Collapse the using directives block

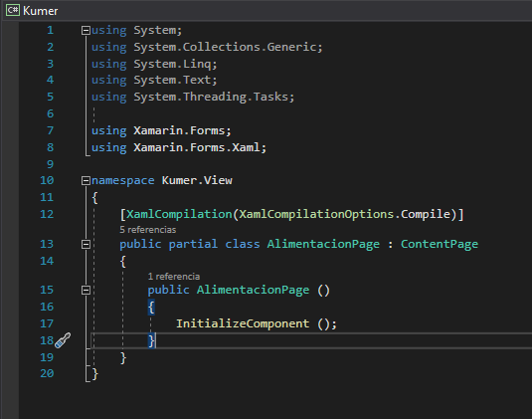coord(86,31)
